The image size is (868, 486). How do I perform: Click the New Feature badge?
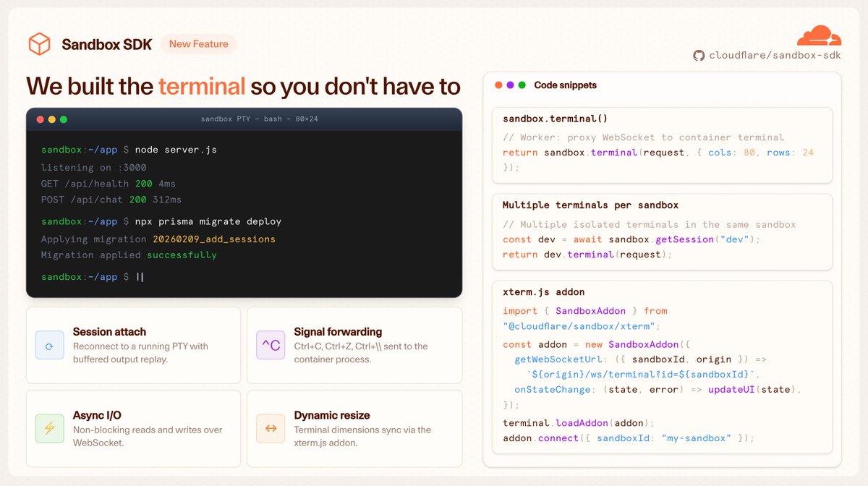199,44
